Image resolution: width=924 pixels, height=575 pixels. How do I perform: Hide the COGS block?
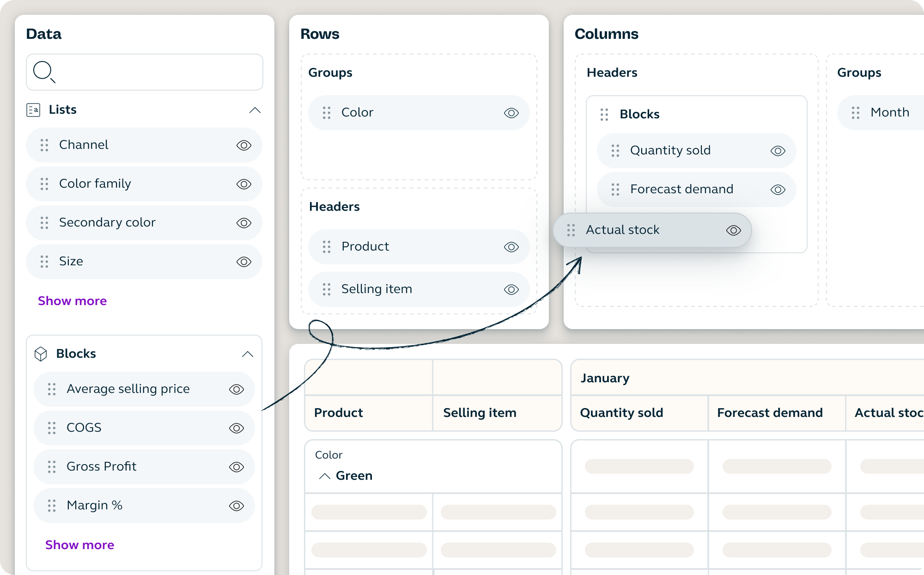[x=237, y=428]
